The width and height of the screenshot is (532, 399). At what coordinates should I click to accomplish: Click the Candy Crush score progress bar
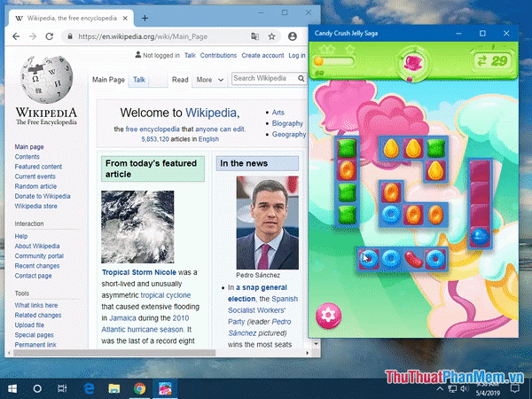[334, 61]
